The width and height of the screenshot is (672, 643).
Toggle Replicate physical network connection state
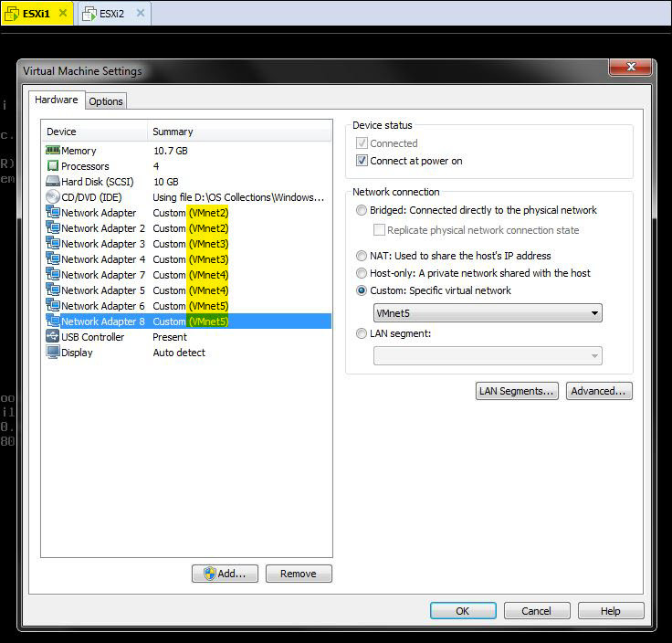pyautogui.click(x=379, y=230)
